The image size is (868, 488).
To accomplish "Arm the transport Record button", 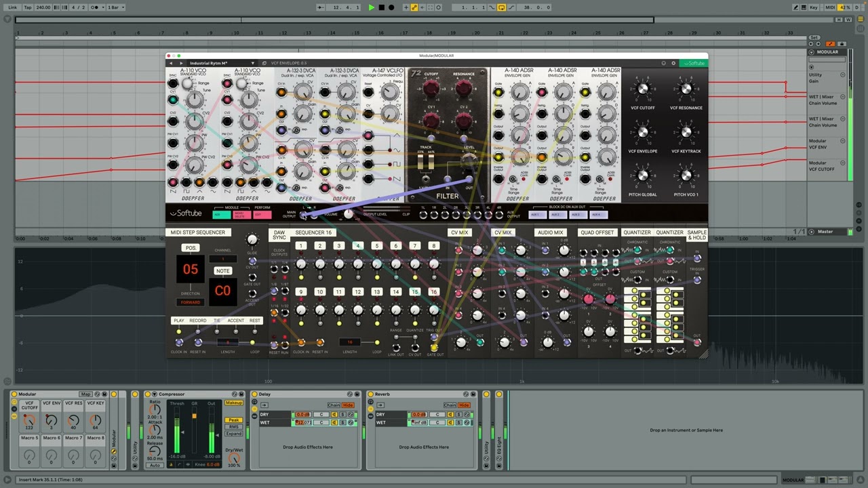I will pyautogui.click(x=391, y=7).
